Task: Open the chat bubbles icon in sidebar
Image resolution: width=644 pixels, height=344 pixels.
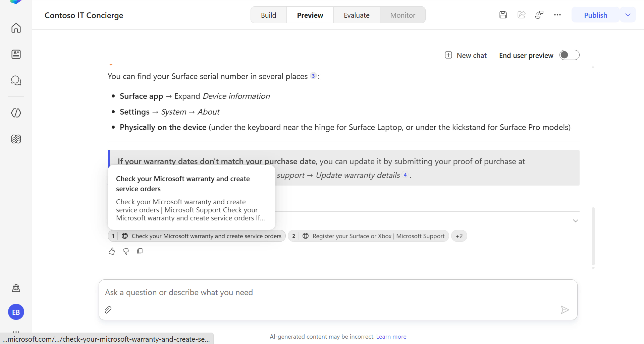Action: pos(16,80)
